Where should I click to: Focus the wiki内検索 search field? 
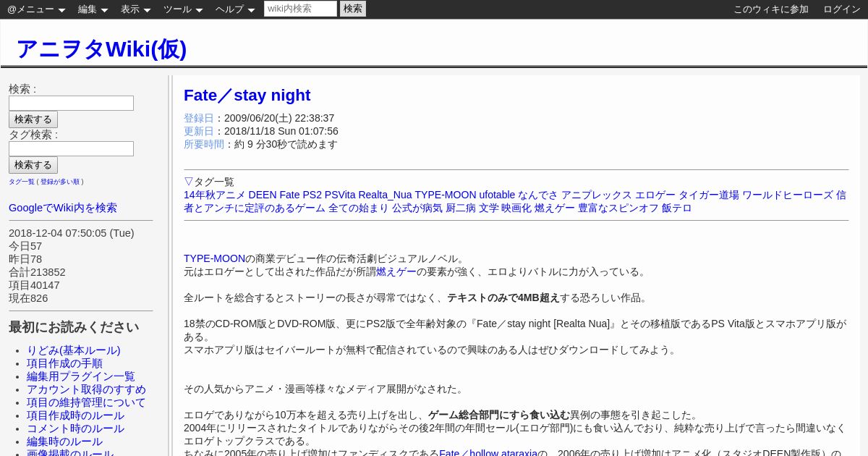point(300,9)
